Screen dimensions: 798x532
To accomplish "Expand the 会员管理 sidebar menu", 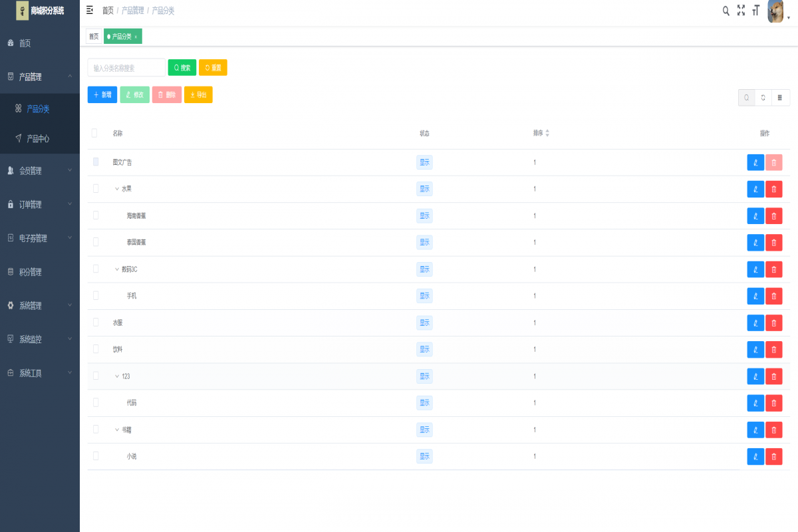I will (40, 171).
